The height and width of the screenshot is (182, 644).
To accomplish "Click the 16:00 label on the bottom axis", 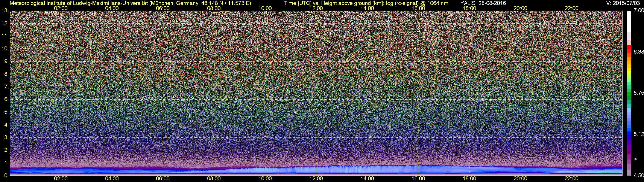I will (x=418, y=179).
